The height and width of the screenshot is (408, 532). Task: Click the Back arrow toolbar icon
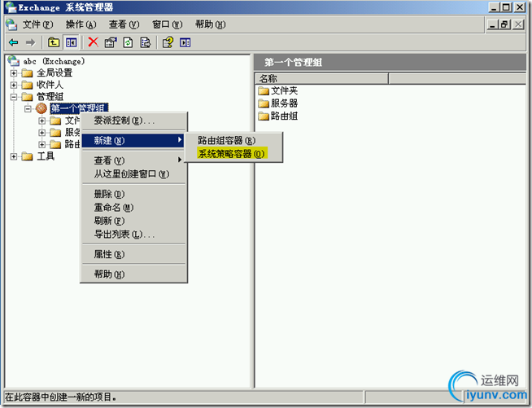point(14,42)
